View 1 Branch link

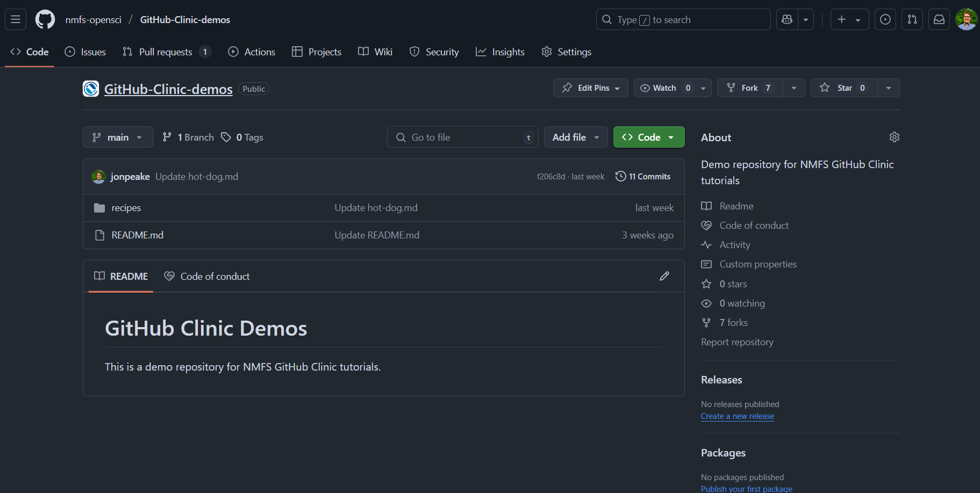pyautogui.click(x=188, y=137)
